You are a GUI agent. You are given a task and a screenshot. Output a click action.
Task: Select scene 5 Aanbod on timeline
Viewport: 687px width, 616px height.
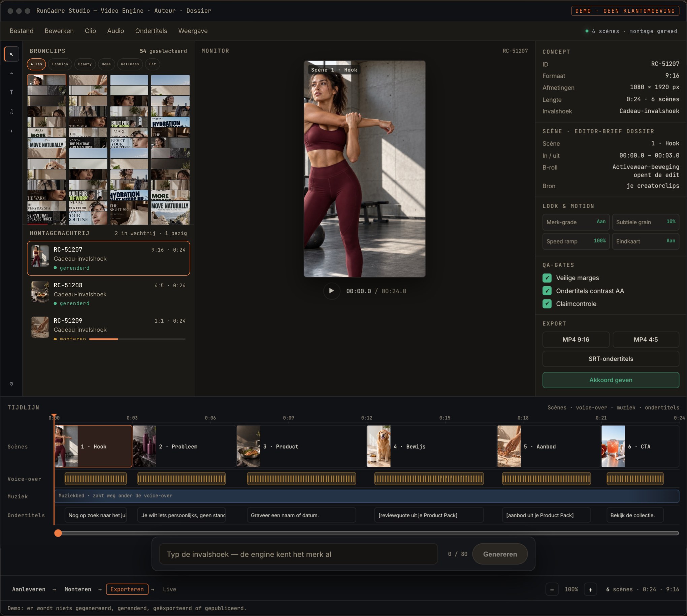[x=548, y=446]
